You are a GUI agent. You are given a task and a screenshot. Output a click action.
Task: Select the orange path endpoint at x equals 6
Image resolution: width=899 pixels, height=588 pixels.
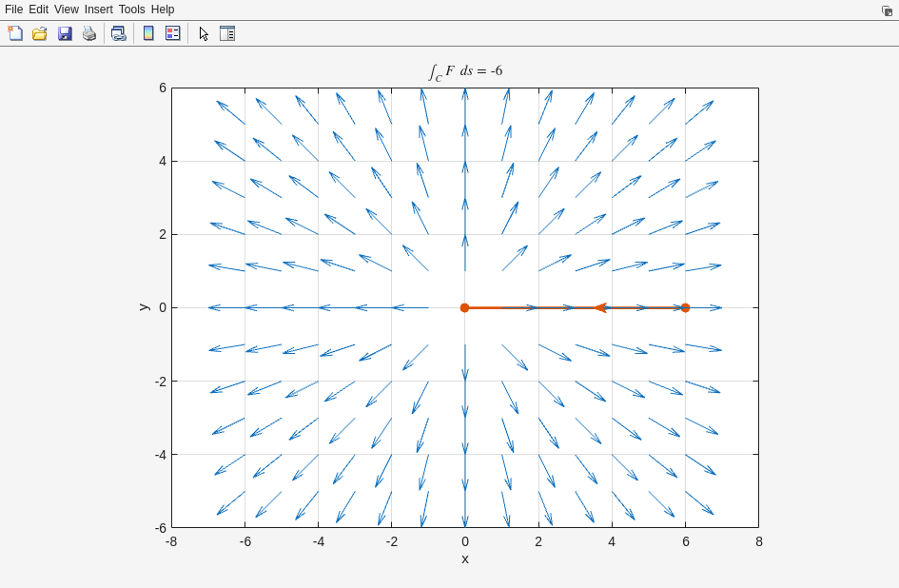coord(685,307)
